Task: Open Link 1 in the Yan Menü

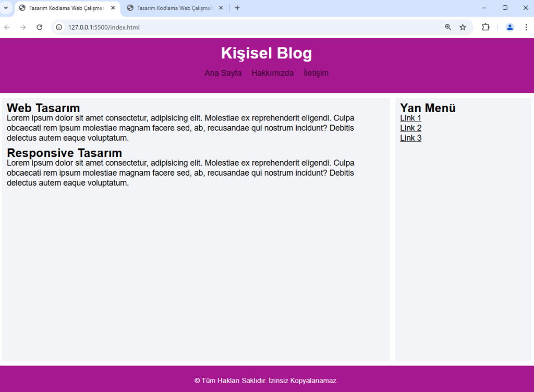Action: tap(410, 118)
